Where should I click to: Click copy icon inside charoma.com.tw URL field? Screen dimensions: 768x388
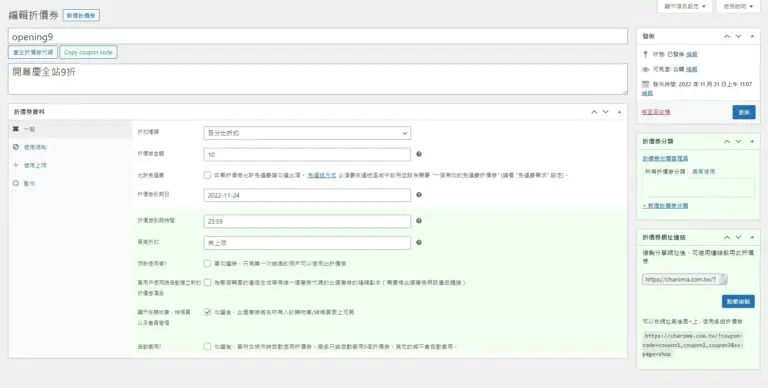[x=723, y=279]
